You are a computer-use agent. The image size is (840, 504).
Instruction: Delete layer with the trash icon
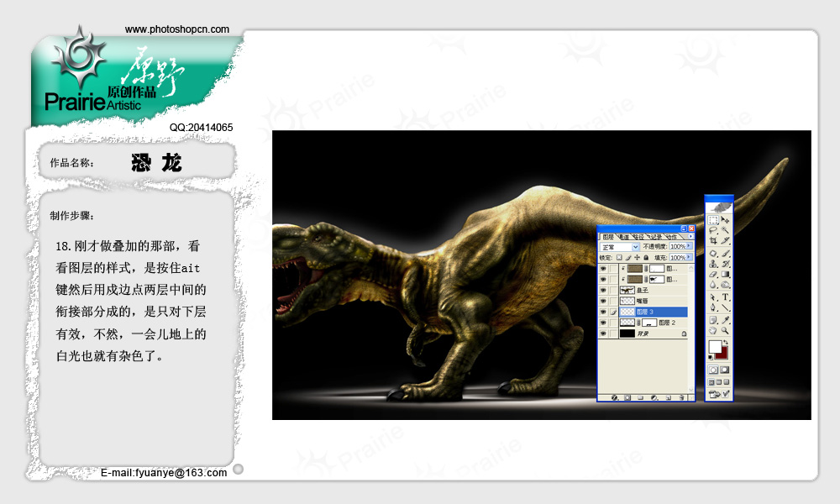coord(681,398)
